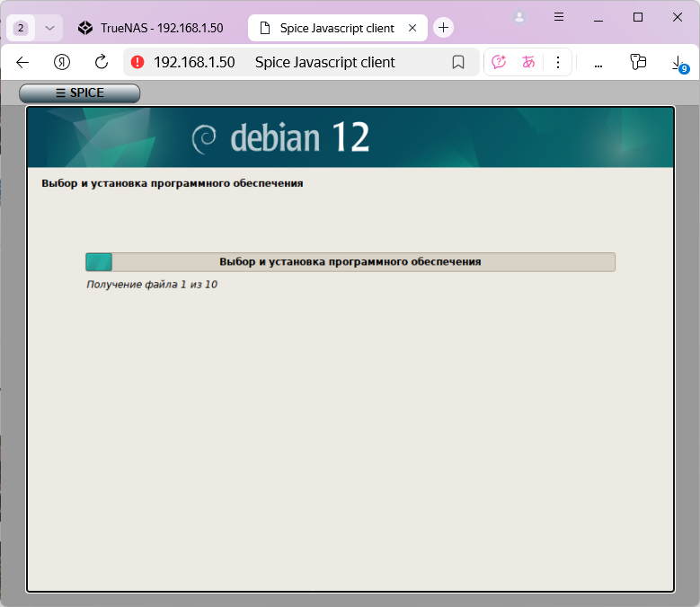Open the page translation icon
This screenshot has height=607, width=700.
(x=528, y=62)
